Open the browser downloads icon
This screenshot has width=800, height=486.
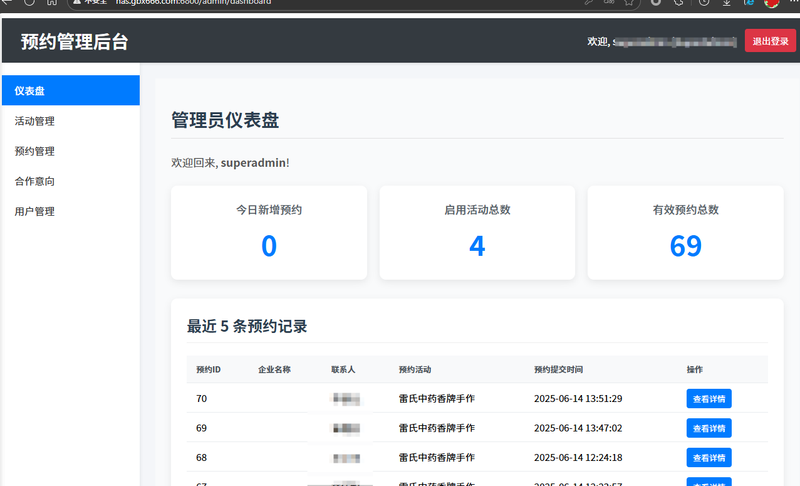point(727,3)
